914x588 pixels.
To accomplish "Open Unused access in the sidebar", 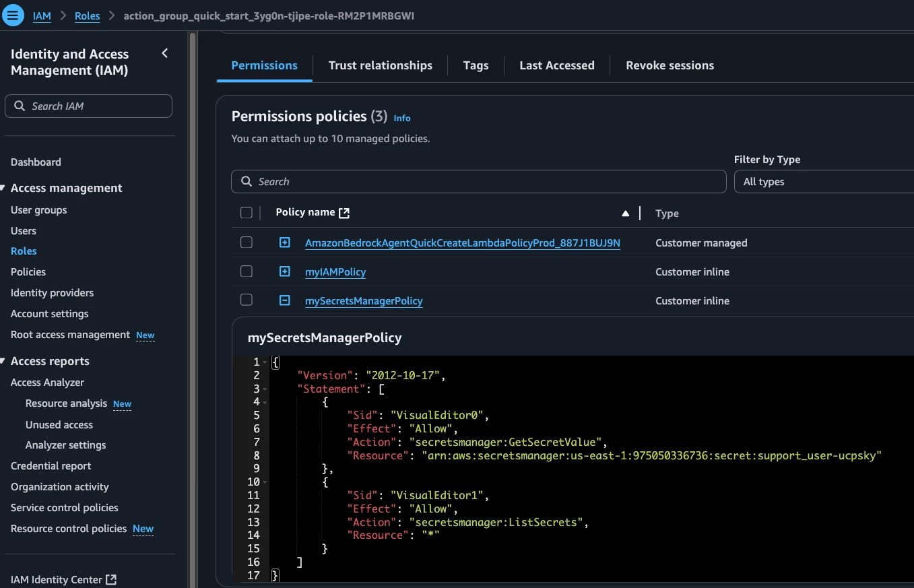I will (x=59, y=424).
